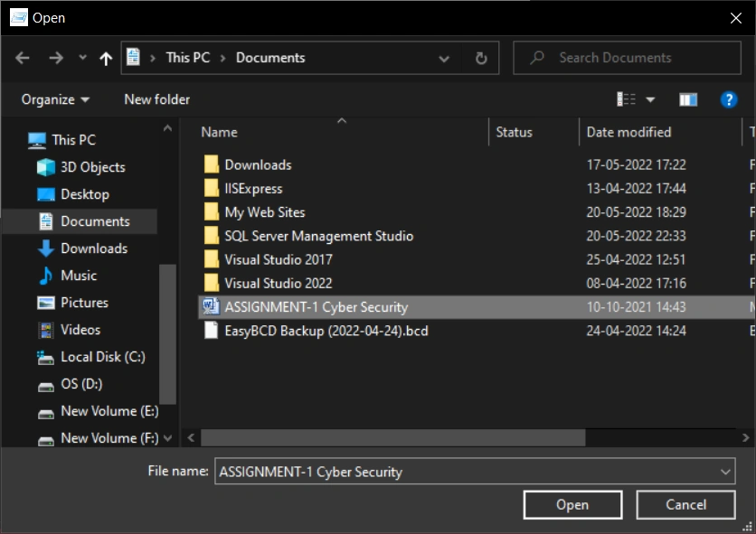Open recent locations dropdown arrow

coord(82,58)
